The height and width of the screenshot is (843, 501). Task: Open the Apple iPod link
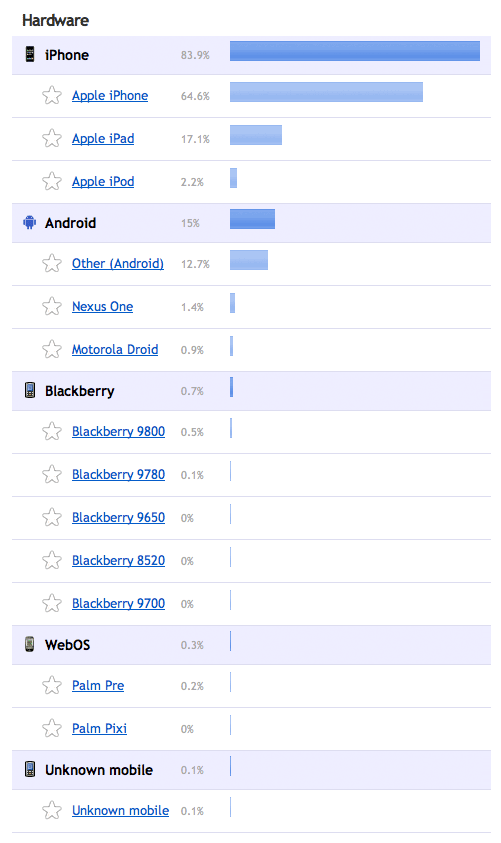[x=103, y=182]
